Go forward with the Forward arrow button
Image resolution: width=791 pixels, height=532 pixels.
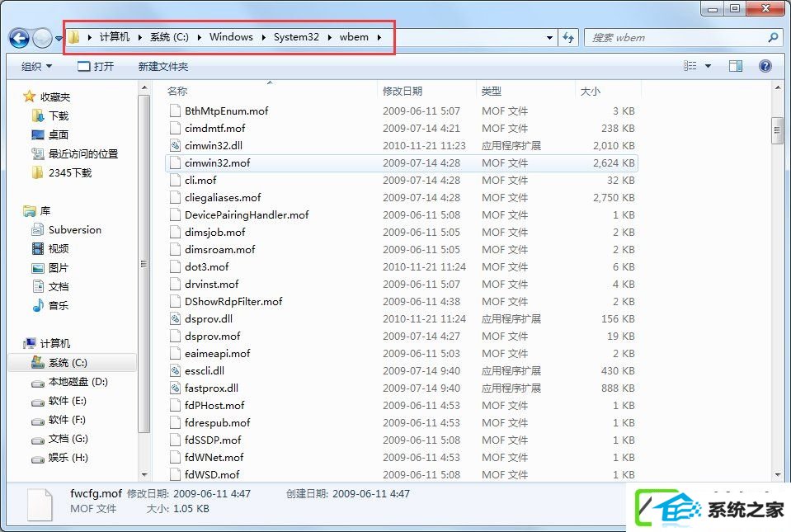(42, 38)
